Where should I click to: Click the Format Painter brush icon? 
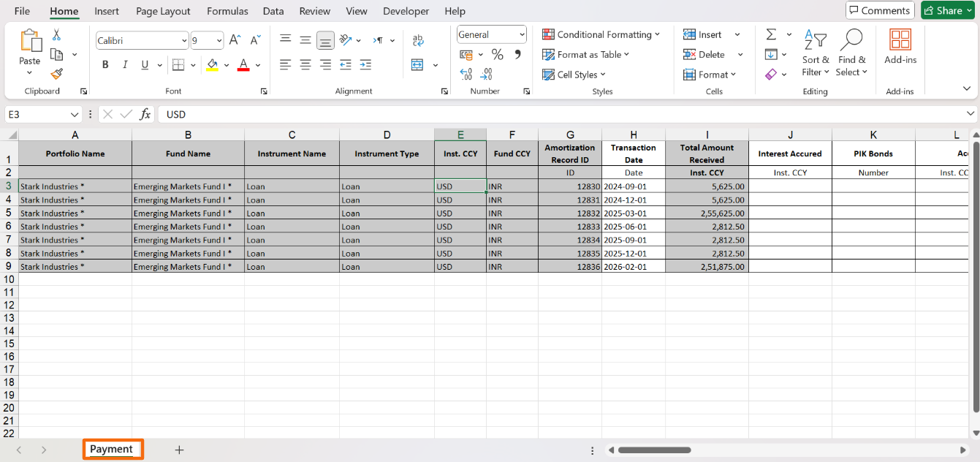(x=56, y=74)
